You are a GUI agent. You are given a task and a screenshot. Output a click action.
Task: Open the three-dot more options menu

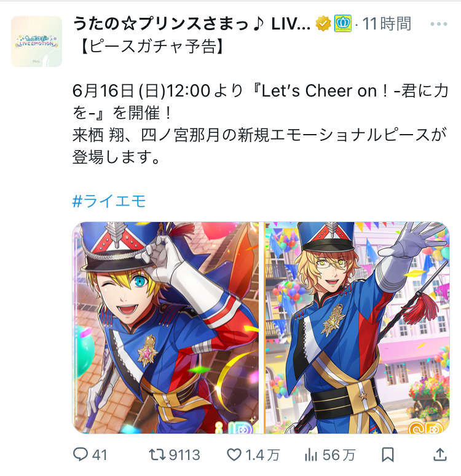(439, 24)
